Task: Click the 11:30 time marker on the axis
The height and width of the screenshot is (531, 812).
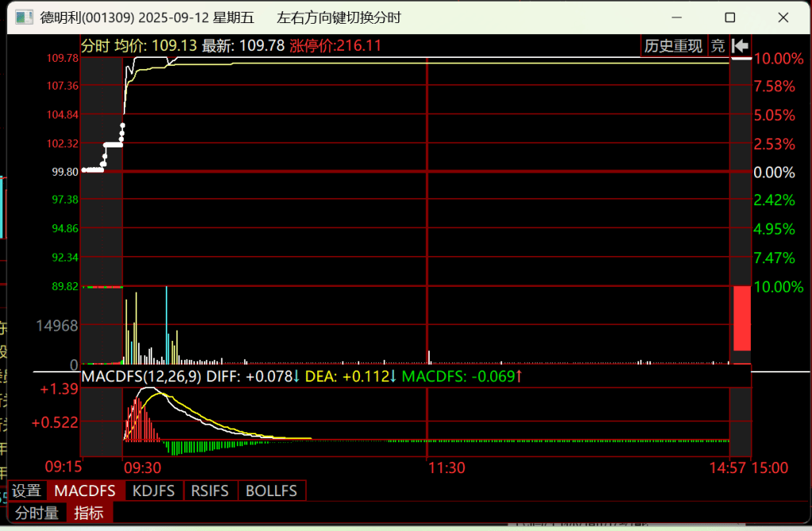Action: click(446, 468)
